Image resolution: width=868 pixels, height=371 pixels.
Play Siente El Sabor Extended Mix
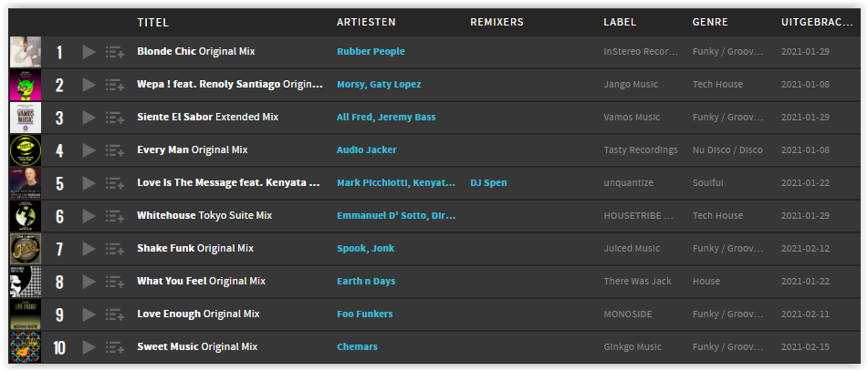(x=89, y=118)
